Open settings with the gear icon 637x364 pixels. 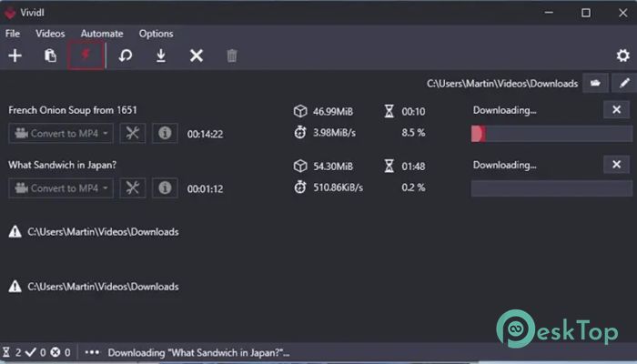pos(622,56)
